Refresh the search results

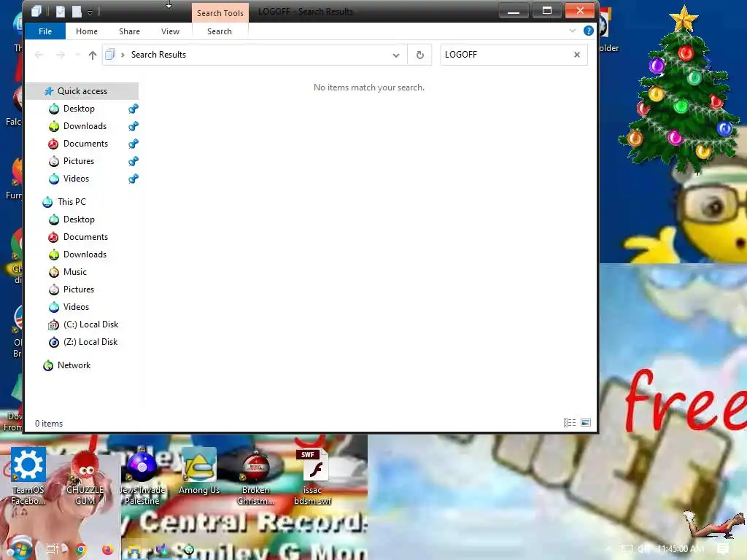click(x=419, y=55)
